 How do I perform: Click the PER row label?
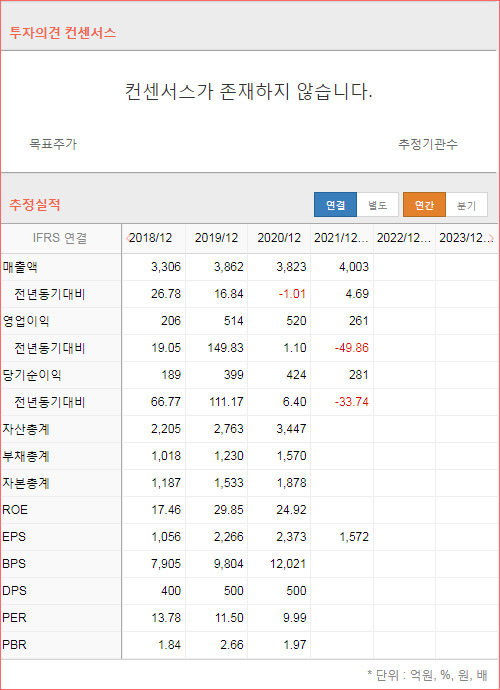[14, 618]
